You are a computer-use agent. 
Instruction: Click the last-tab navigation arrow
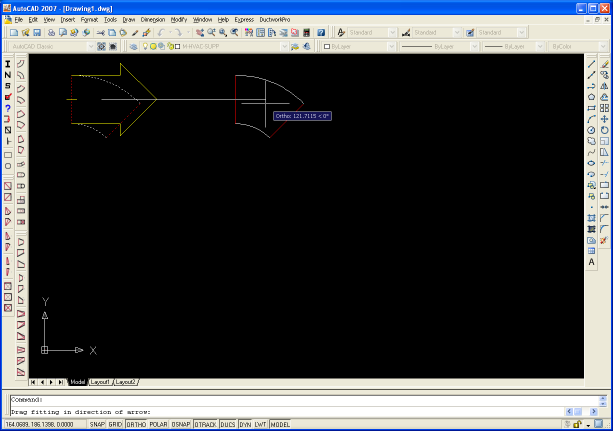[x=61, y=382]
